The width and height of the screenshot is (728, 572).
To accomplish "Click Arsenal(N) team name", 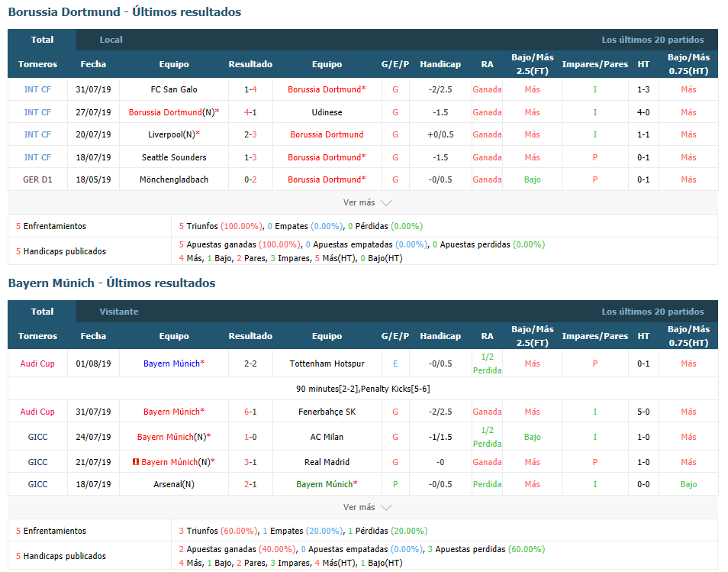I will pos(174,484).
